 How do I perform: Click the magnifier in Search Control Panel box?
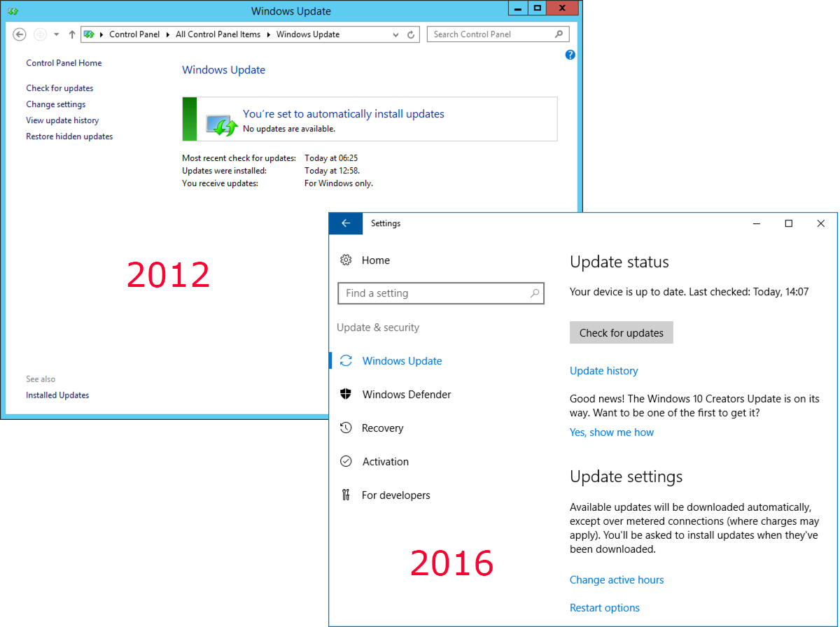pyautogui.click(x=559, y=34)
